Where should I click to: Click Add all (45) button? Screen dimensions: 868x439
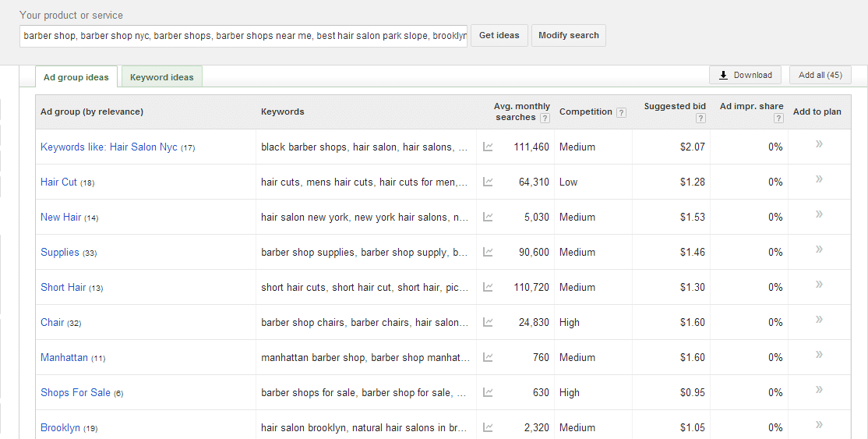(820, 75)
